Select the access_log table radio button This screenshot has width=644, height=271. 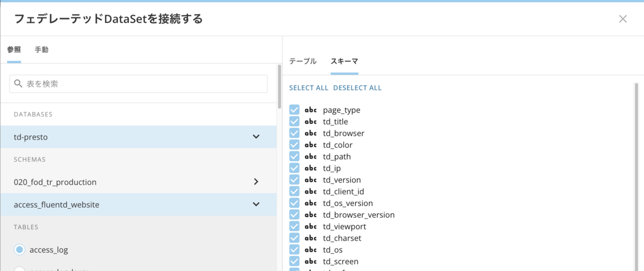pyautogui.click(x=20, y=250)
